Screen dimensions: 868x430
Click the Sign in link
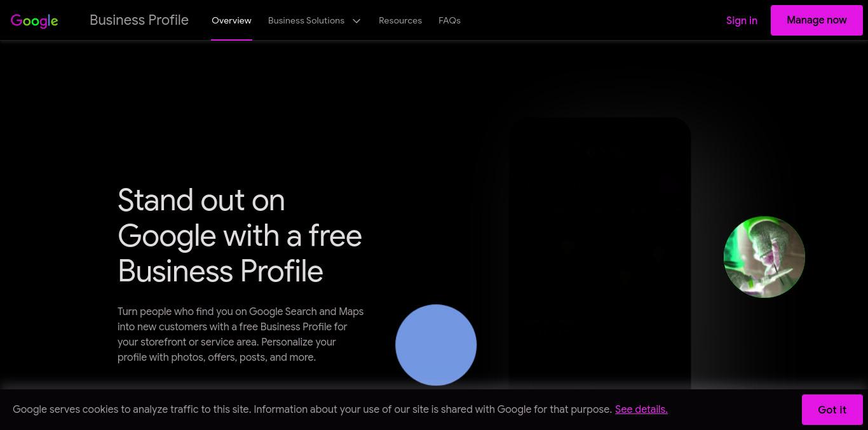coord(742,20)
